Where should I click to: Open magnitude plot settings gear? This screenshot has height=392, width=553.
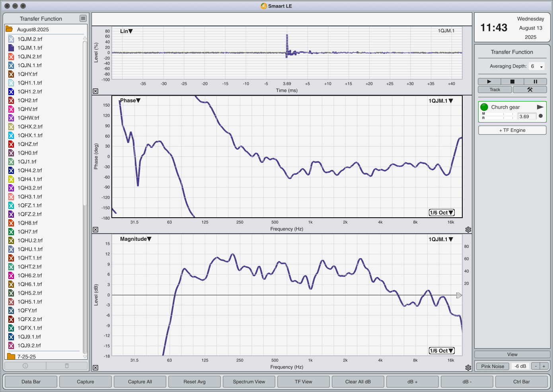pyautogui.click(x=468, y=368)
